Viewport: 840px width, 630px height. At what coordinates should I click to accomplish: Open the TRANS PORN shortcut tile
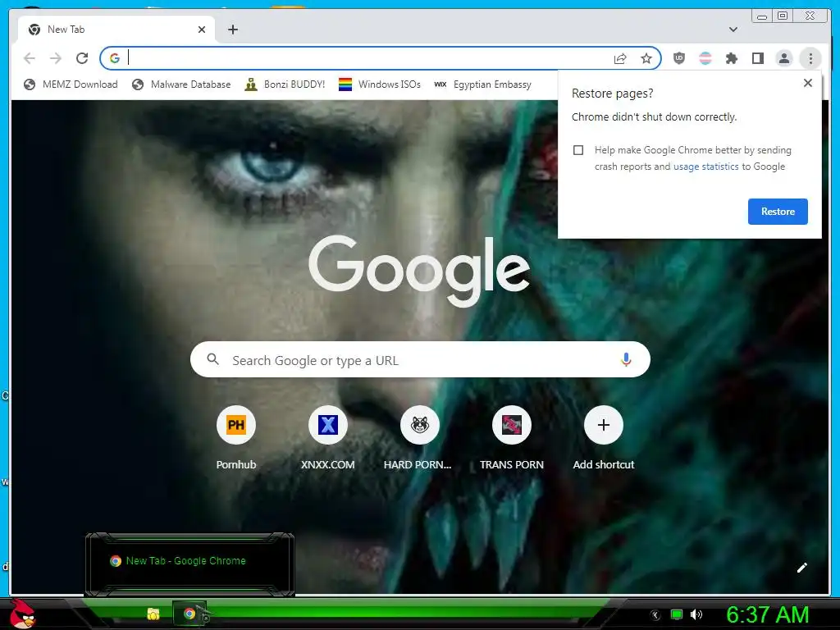pos(512,438)
